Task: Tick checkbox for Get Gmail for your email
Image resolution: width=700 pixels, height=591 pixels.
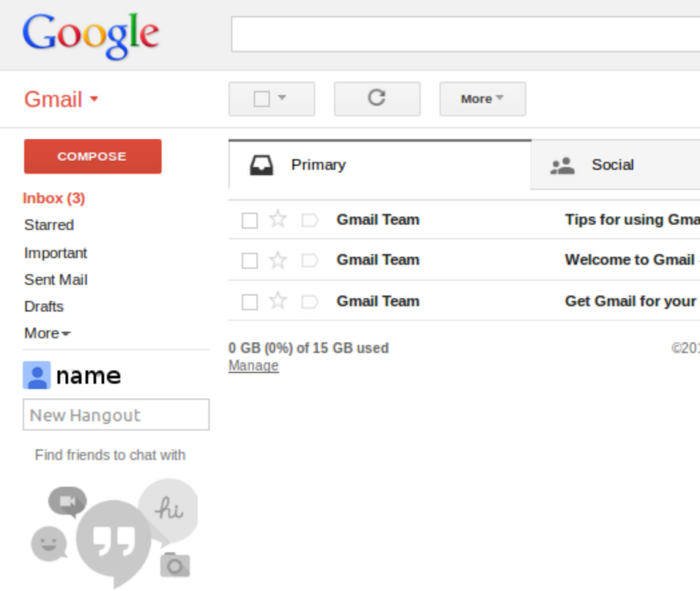Action: [x=250, y=302]
